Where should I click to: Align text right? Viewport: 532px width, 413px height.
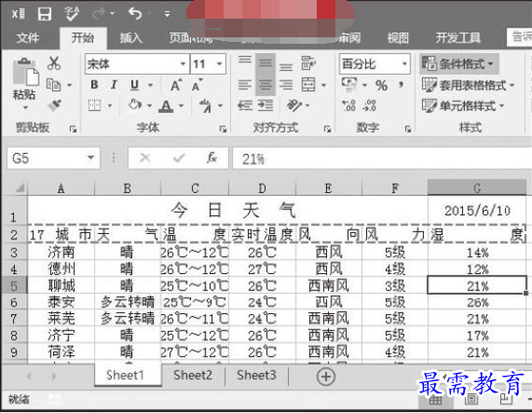(x=286, y=85)
